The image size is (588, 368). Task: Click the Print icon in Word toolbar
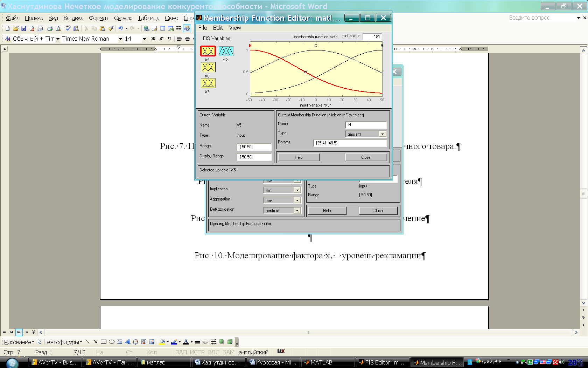tap(50, 28)
